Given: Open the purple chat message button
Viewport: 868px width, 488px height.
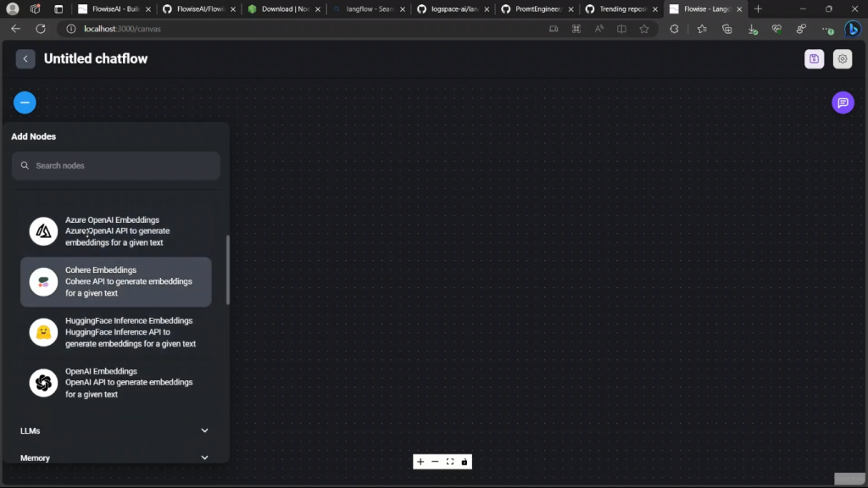Looking at the screenshot, I should click(843, 103).
